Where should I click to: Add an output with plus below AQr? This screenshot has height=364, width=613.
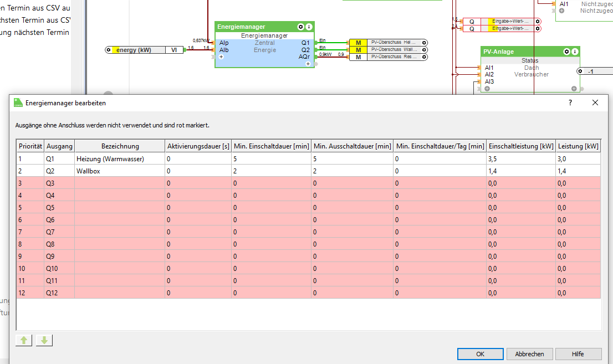(308, 64)
